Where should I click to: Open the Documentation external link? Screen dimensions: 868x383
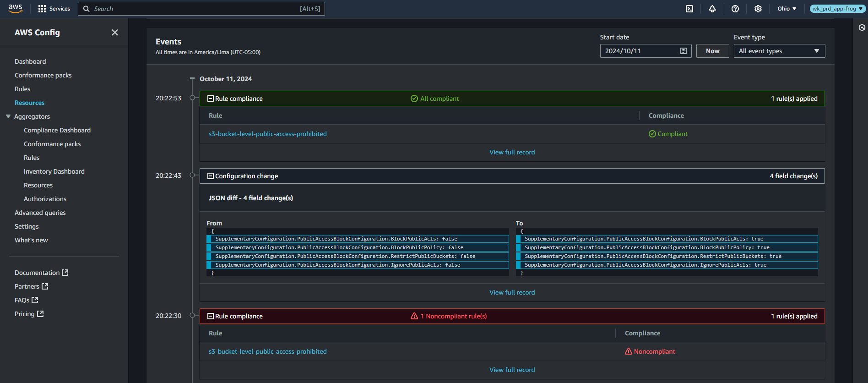tap(41, 273)
